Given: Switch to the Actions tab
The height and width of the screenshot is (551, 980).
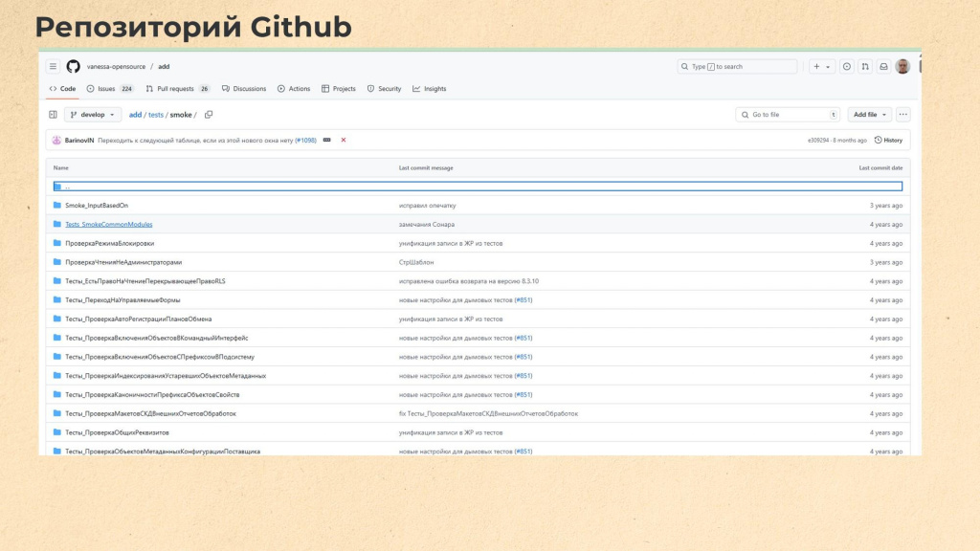Looking at the screenshot, I should click(294, 89).
